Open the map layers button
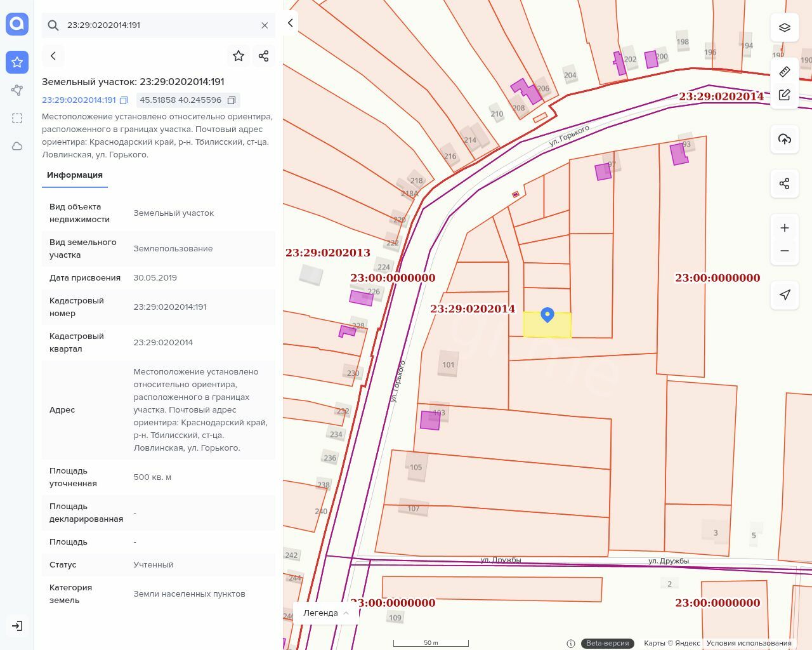Viewport: 812px width, 650px height. coord(785,27)
